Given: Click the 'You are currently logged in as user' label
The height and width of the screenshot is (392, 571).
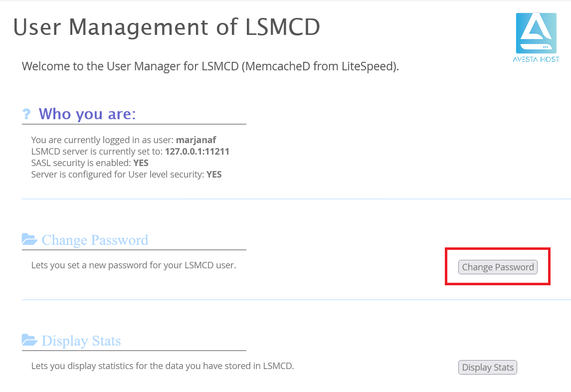Looking at the screenshot, I should click(x=103, y=140).
